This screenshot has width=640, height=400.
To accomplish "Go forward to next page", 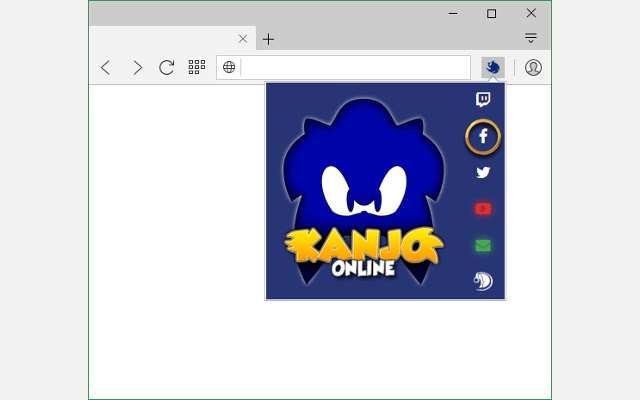I will [137, 67].
